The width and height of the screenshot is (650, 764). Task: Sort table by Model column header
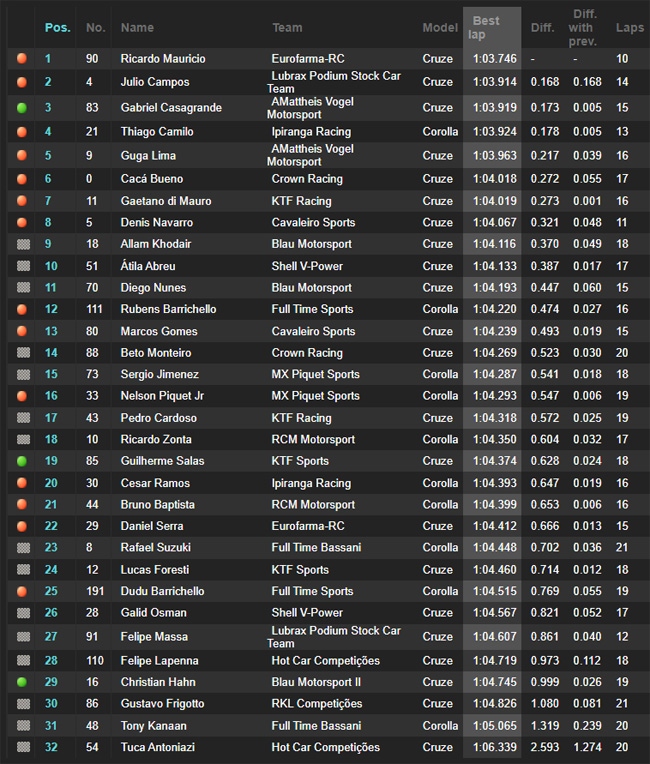[440, 28]
